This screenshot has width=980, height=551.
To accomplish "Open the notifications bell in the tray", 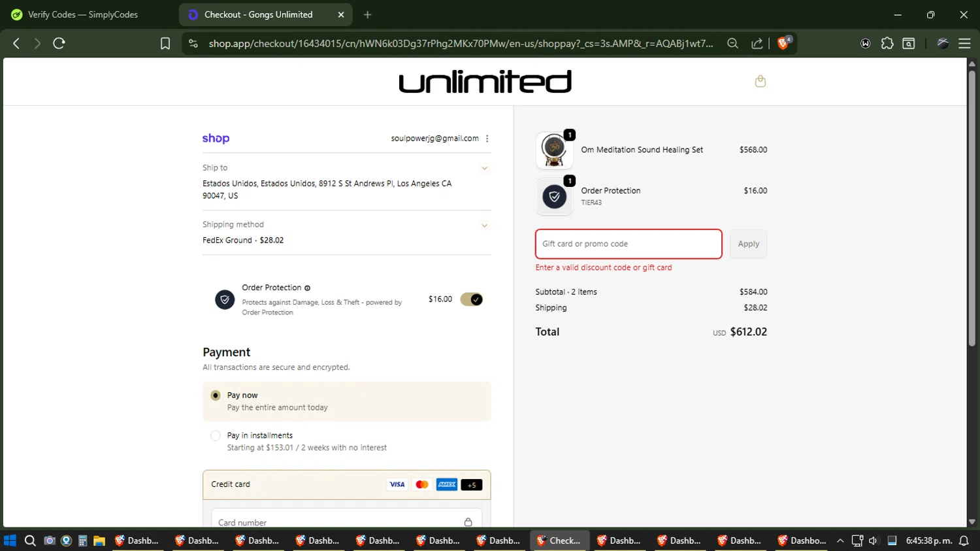I will click(964, 541).
